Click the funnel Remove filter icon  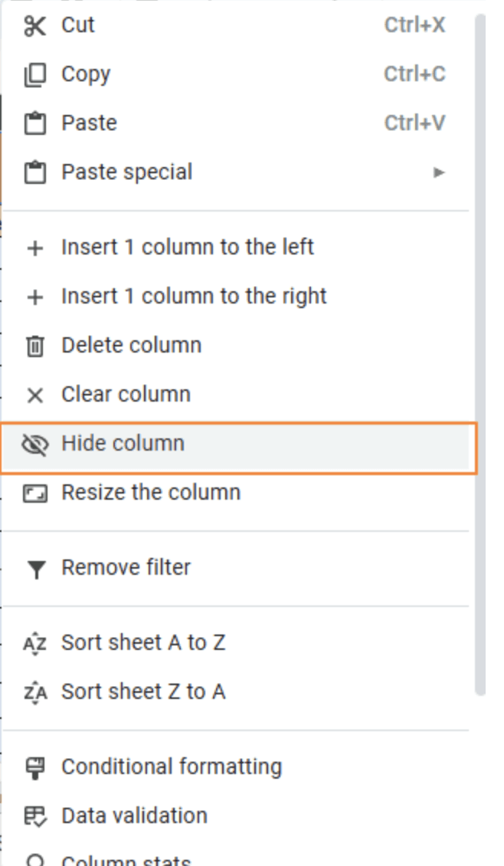[x=35, y=569]
